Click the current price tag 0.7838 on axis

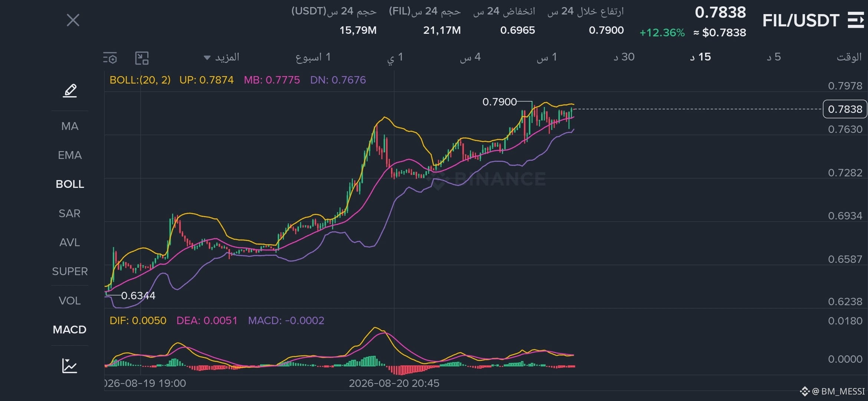[845, 109]
